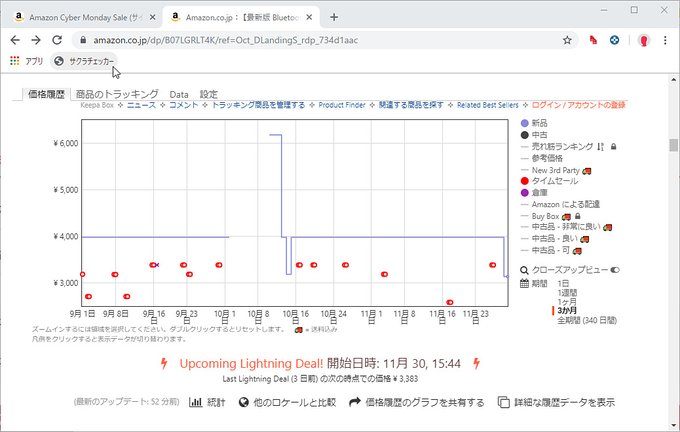Screen dimensions: 680x432
Task: Open the Chrome profile avatar
Action: point(644,40)
